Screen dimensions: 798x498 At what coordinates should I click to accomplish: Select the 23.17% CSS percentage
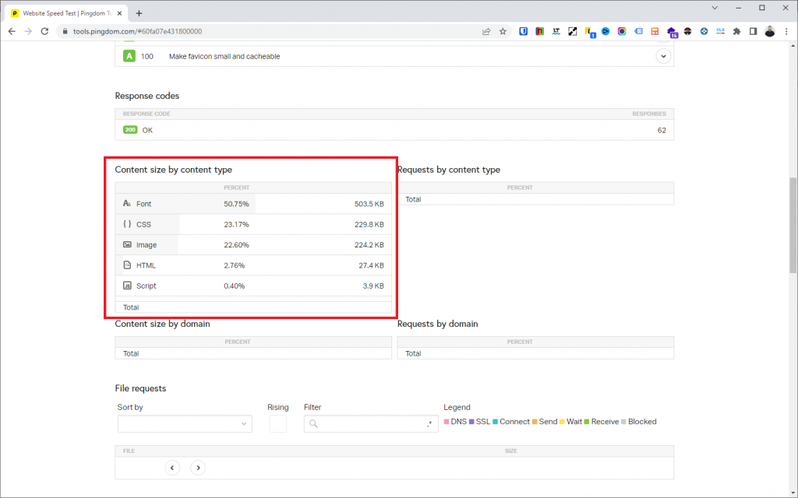236,224
